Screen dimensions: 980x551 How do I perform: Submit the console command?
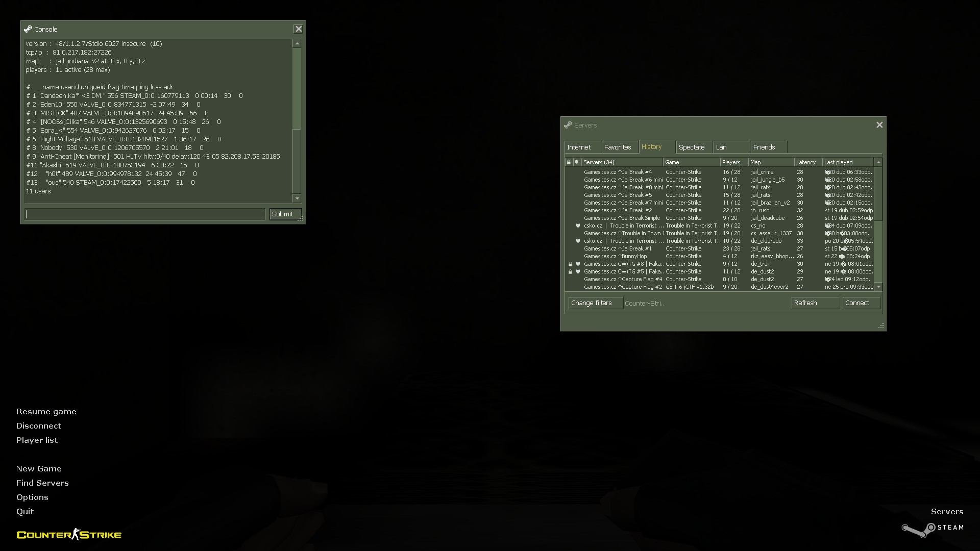(285, 214)
